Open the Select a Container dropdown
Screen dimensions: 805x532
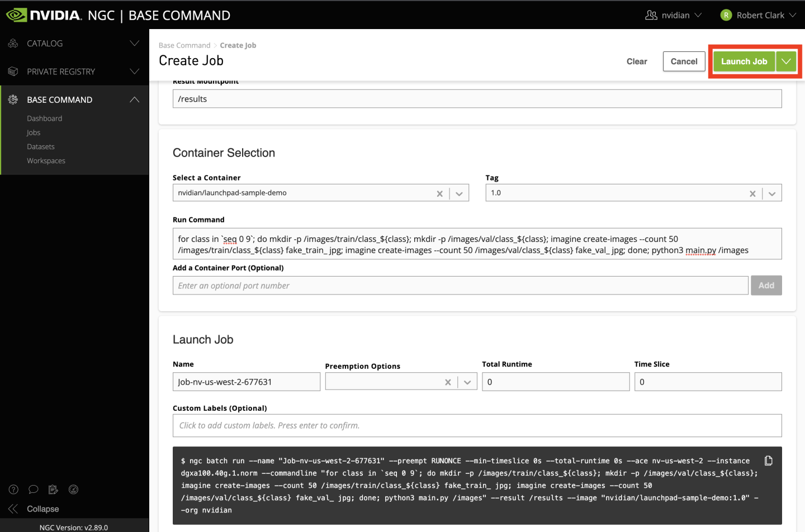[x=459, y=193]
